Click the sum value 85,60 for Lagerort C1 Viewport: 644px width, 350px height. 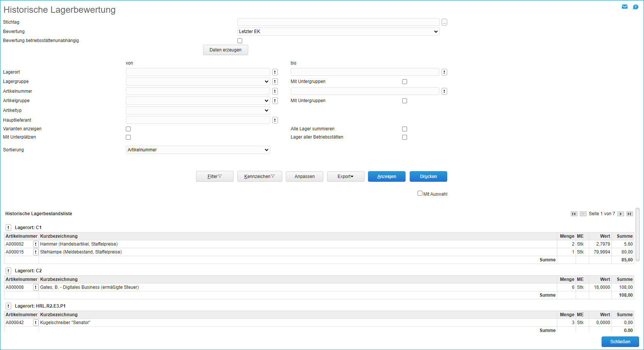pyautogui.click(x=627, y=260)
